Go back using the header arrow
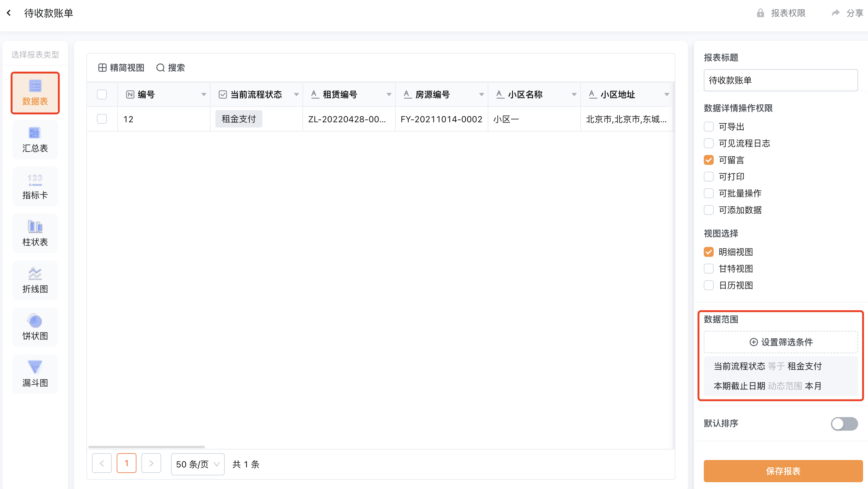 pos(9,13)
